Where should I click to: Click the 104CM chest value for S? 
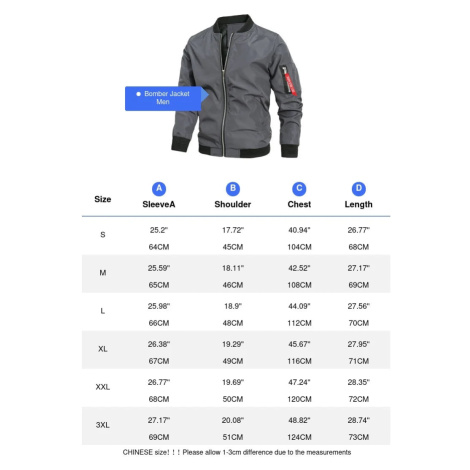299,247
